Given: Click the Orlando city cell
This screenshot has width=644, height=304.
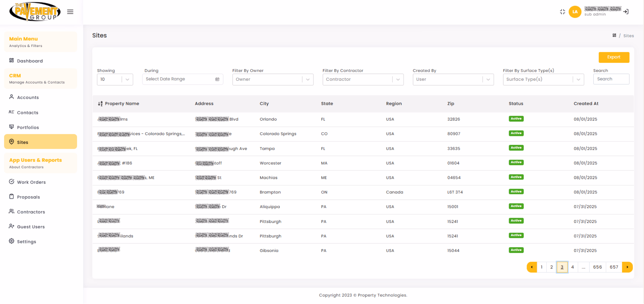Looking at the screenshot, I should (x=268, y=119).
